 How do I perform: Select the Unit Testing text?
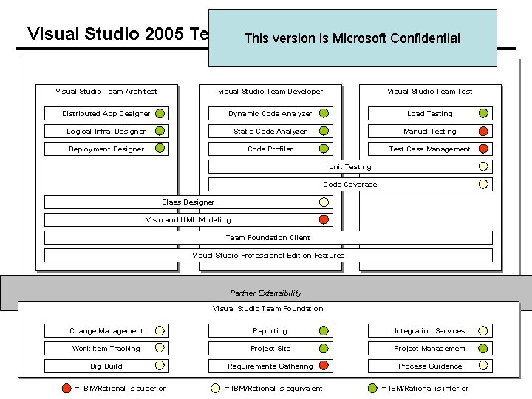click(350, 166)
